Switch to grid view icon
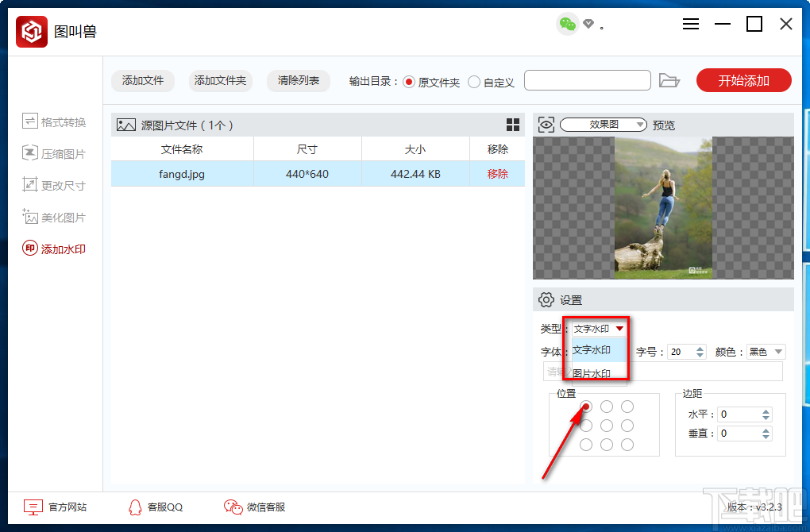810x532 pixels. click(513, 125)
